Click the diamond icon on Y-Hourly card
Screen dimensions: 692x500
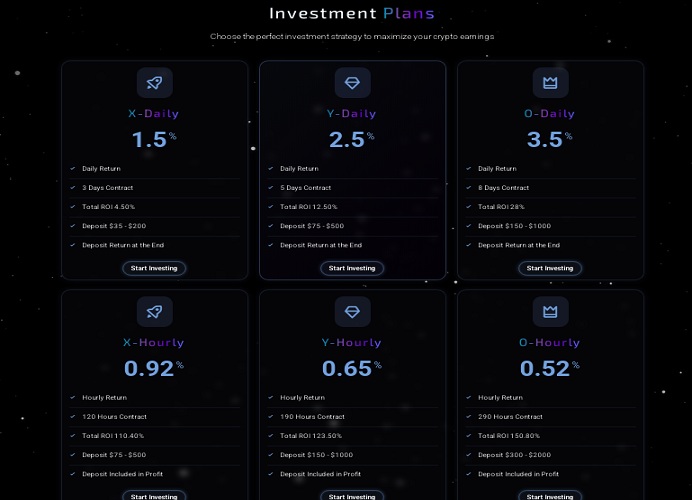click(352, 312)
